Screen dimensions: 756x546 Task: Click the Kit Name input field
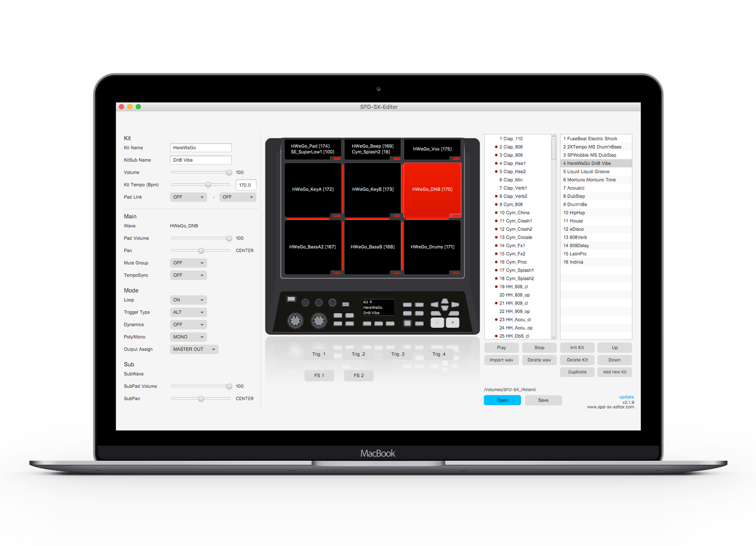[x=201, y=148]
